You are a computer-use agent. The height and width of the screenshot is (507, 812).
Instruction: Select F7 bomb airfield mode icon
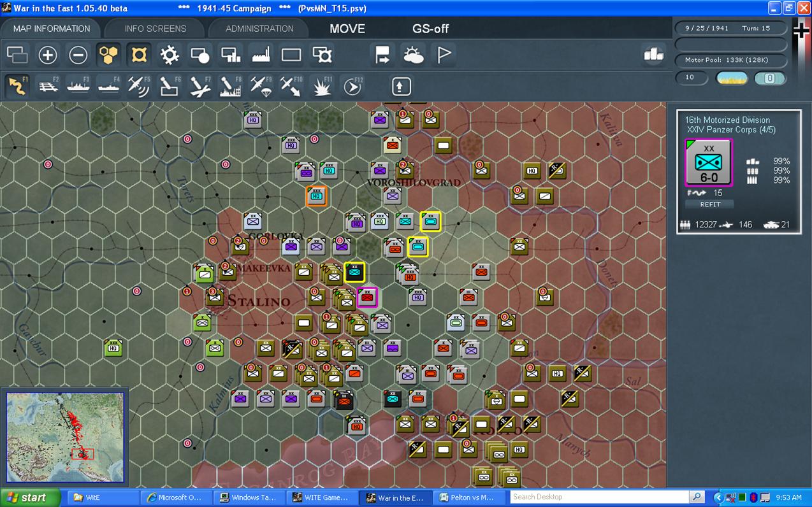(200, 86)
